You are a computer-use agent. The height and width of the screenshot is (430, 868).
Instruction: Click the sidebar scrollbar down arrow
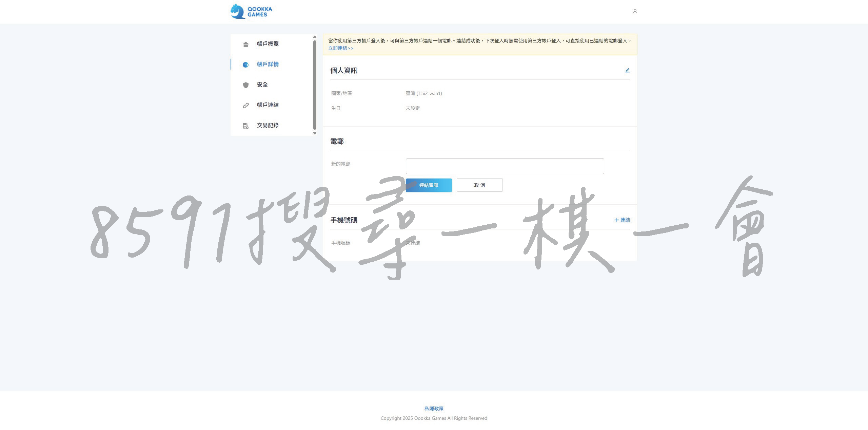coord(315,133)
